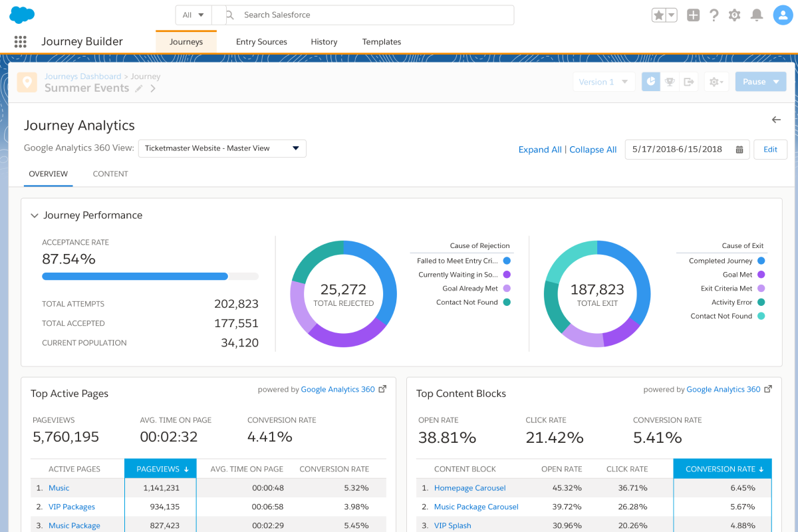Open the user profile avatar
The height and width of the screenshot is (532, 798).
783,15
